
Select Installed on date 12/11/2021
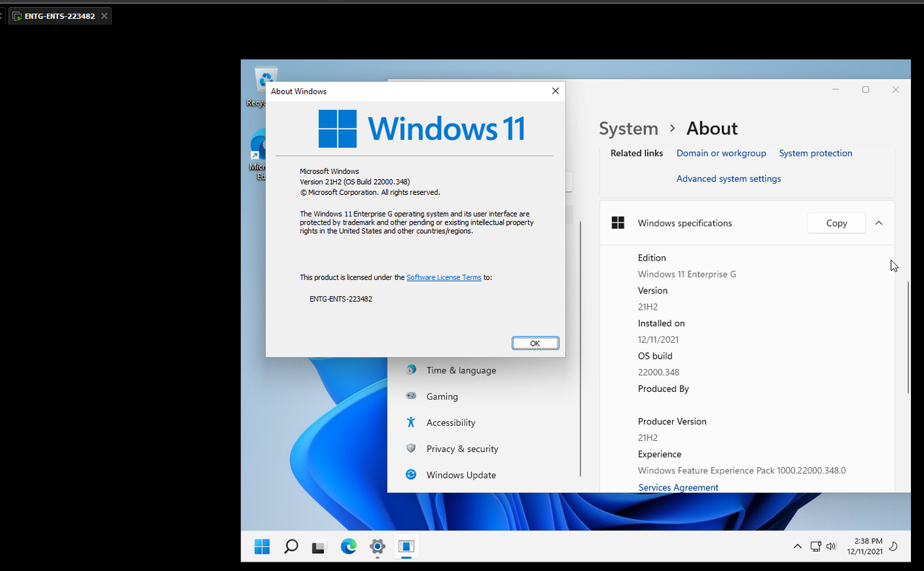(658, 339)
